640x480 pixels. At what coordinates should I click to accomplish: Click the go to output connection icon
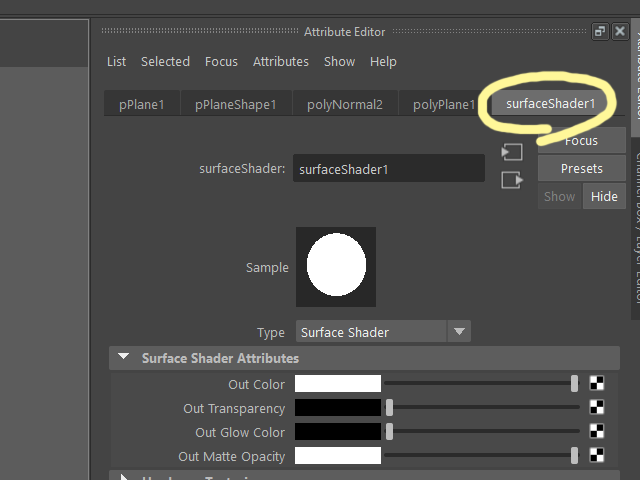512,180
